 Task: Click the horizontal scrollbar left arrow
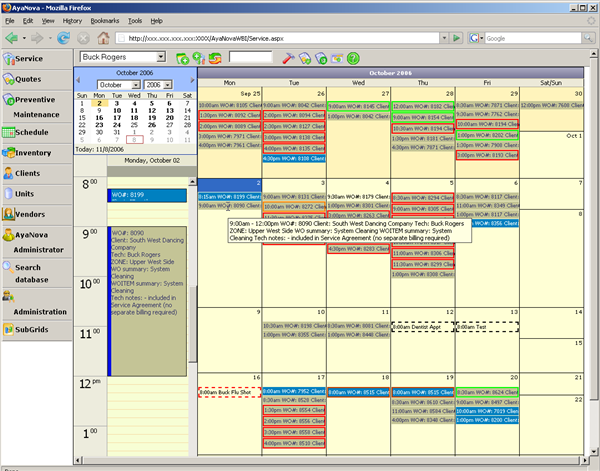(78, 460)
